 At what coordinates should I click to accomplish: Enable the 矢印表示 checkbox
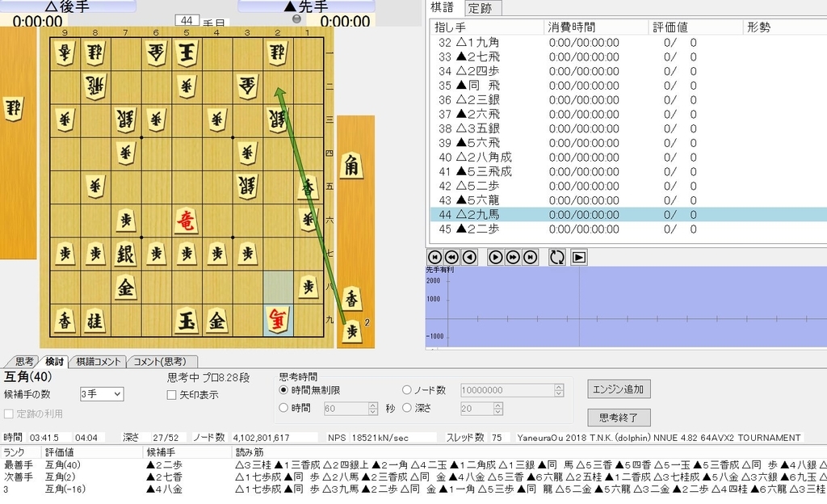pos(171,395)
